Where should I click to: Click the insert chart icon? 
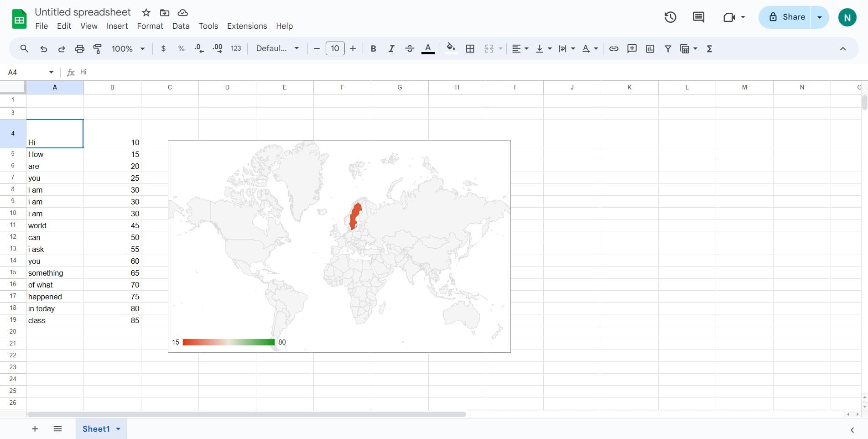[650, 49]
